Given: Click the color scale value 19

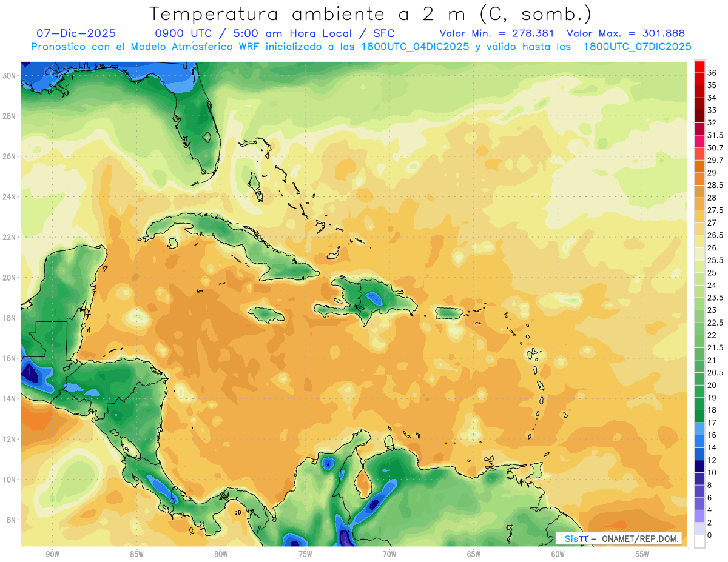Looking at the screenshot, I should pos(712,398).
